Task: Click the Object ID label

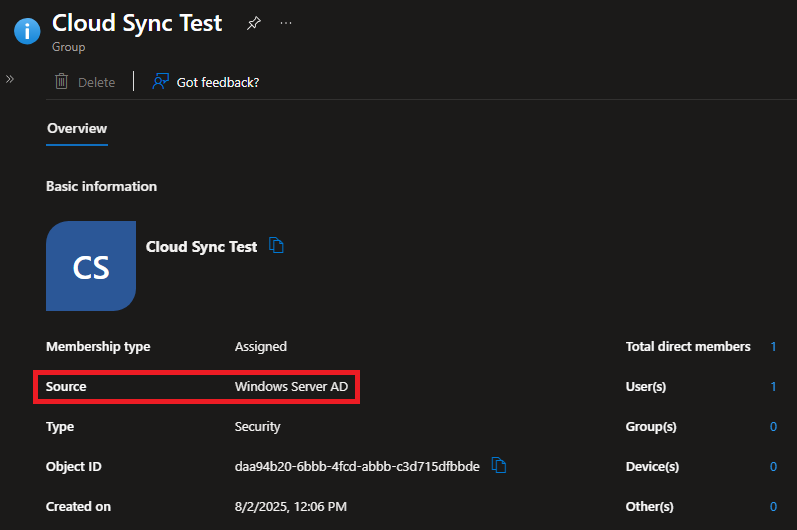Action: click(x=74, y=466)
